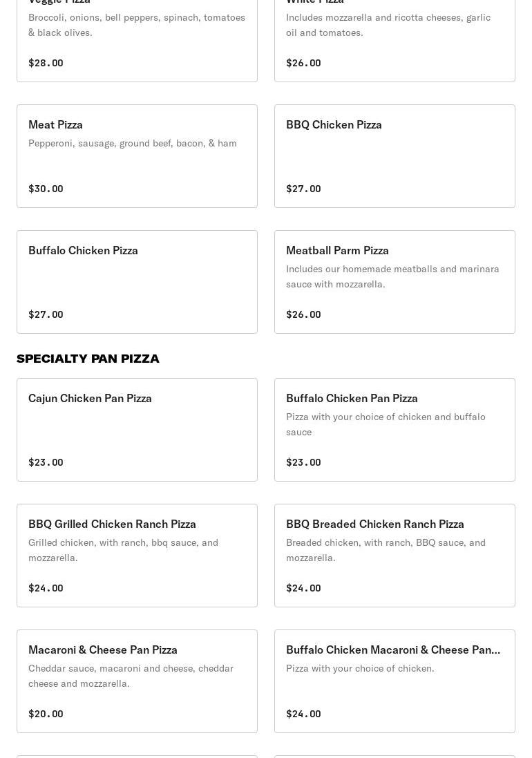Viewport: 532px width, 758px height.
Task: Click the broccoli and black olives veggie description
Action: (137, 25)
